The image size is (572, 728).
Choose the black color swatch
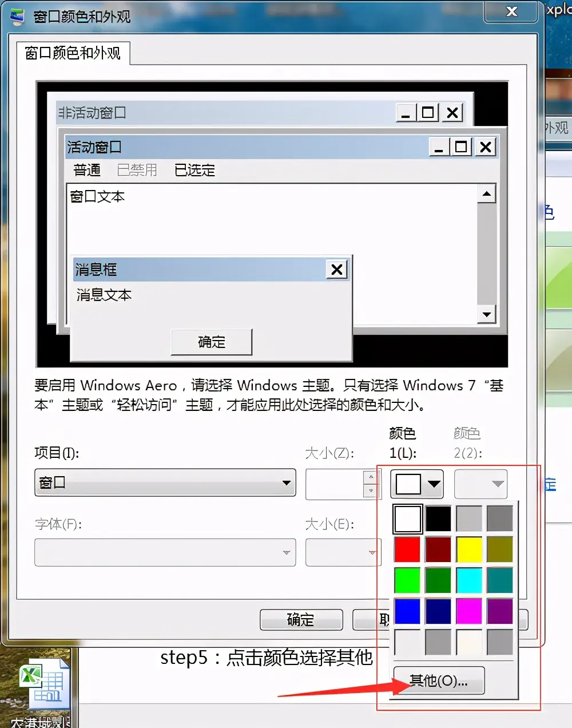438,519
